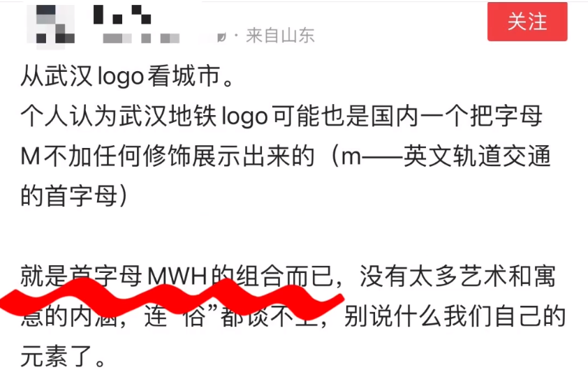Click the final line 元素了。
This screenshot has width=588, height=386.
(63, 356)
